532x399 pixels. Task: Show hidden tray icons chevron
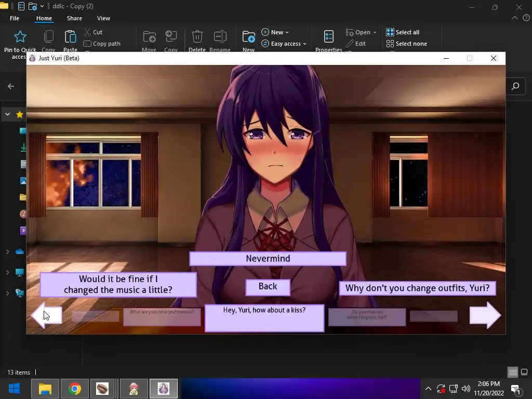pyautogui.click(x=428, y=389)
